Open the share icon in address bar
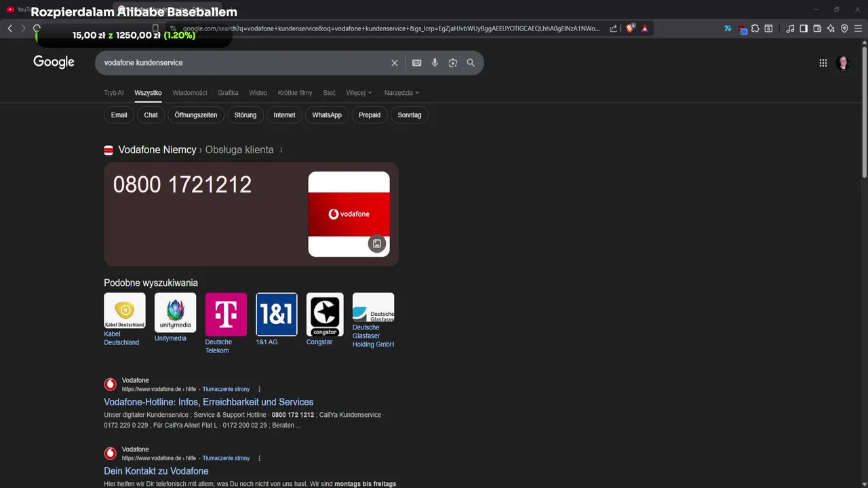The width and height of the screenshot is (868, 488). pyautogui.click(x=614, y=28)
